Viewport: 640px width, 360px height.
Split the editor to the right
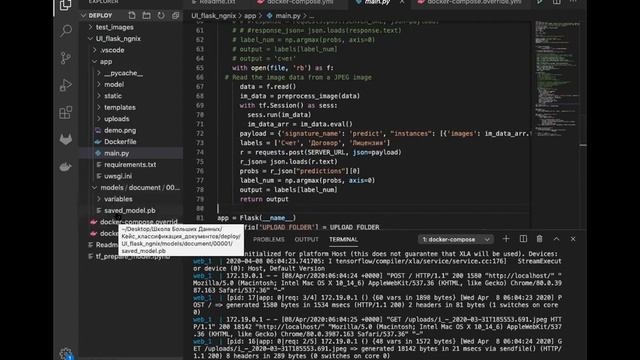click(557, 2)
